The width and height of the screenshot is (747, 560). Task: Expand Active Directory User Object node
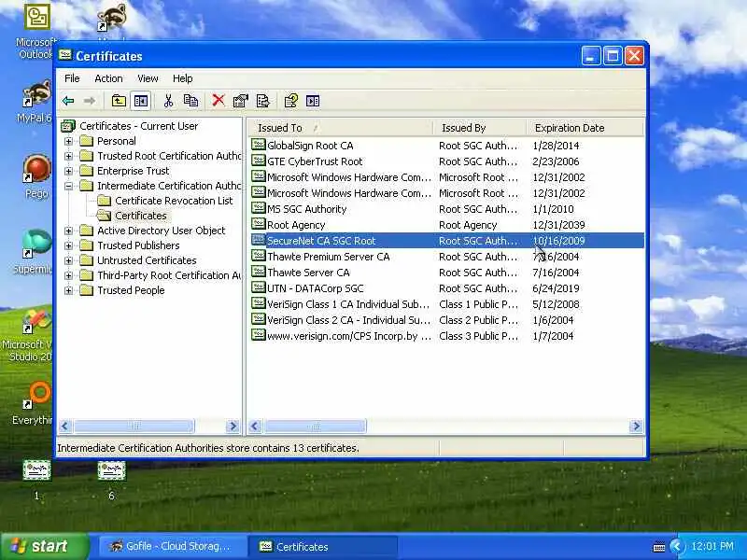tap(68, 231)
